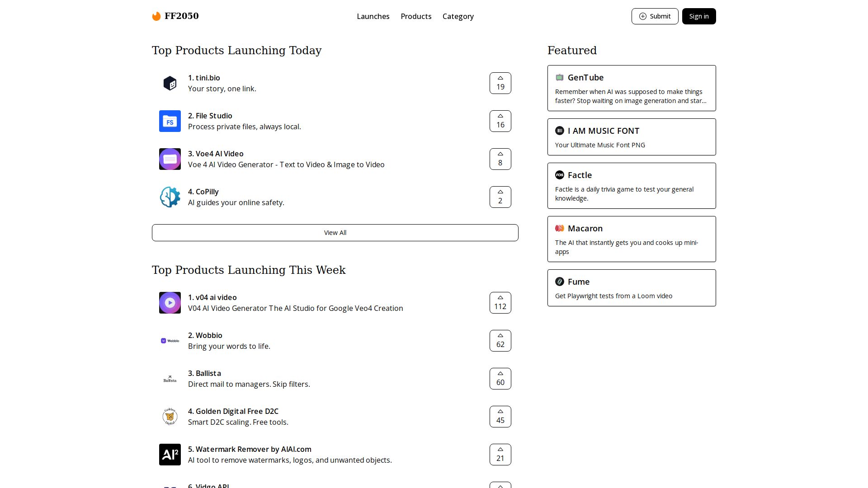Open the Launches nav menu
Viewport: 868px width, 488px height.
[373, 16]
